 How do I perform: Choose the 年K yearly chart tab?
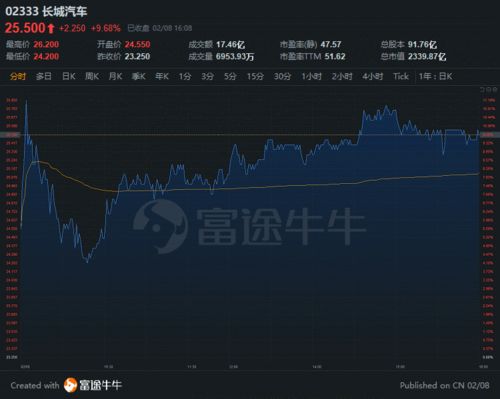(162, 76)
